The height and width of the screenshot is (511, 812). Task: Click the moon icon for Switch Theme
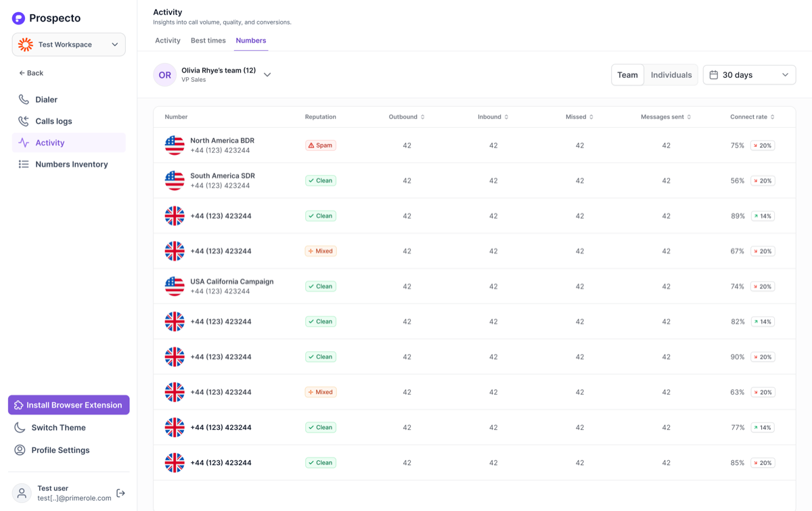coord(20,428)
